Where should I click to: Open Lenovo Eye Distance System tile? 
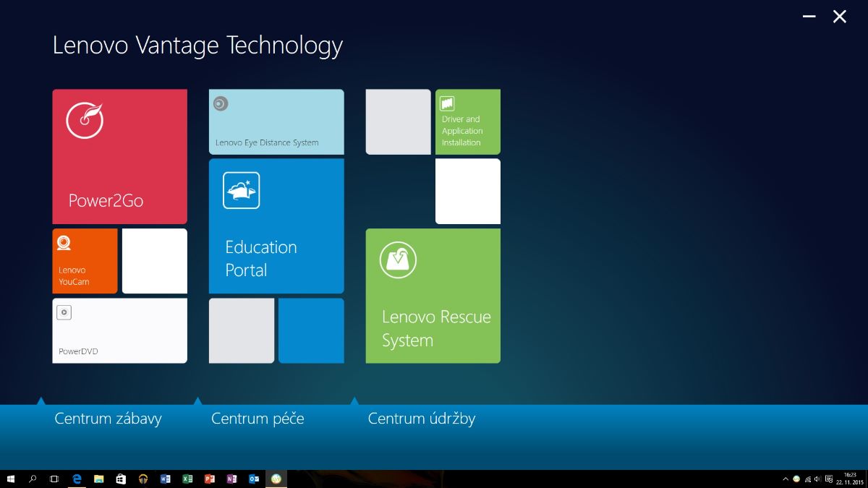[x=276, y=121]
